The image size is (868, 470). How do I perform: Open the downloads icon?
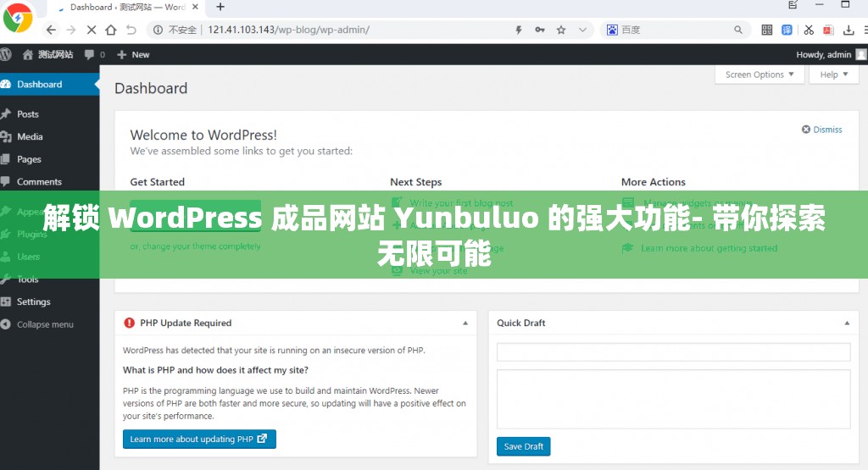tap(849, 30)
